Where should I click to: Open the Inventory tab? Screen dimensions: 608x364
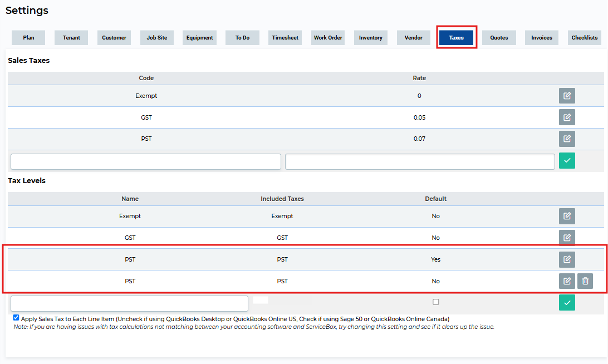(x=371, y=38)
